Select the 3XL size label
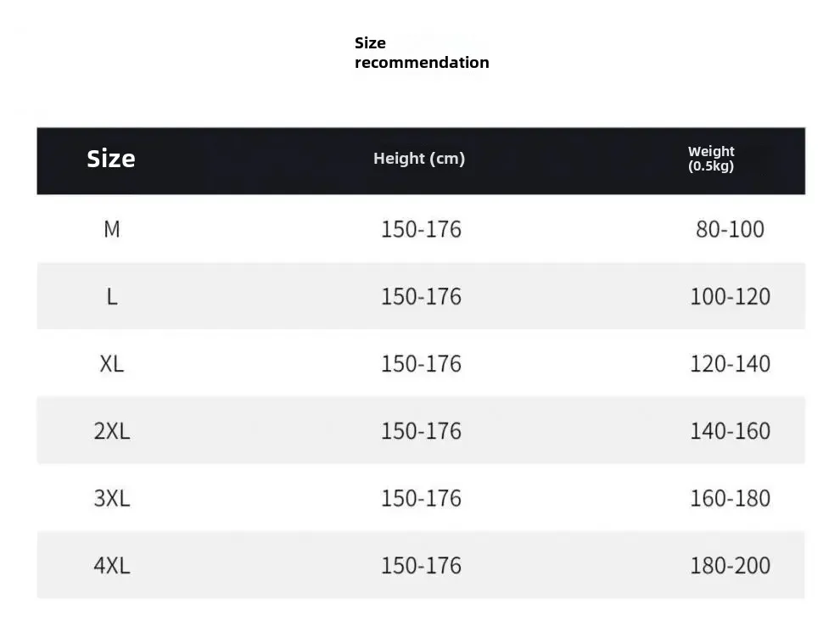This screenshot has height=633, width=840. click(111, 498)
